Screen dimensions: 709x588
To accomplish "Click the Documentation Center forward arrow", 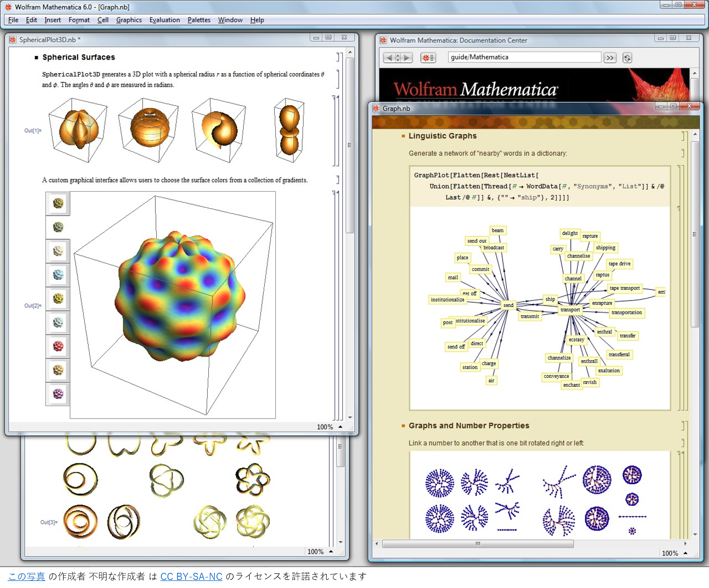I will pyautogui.click(x=407, y=58).
